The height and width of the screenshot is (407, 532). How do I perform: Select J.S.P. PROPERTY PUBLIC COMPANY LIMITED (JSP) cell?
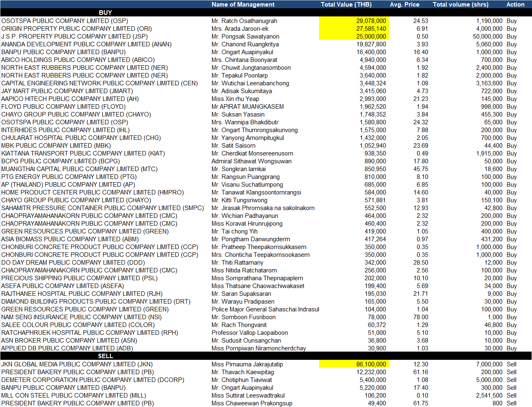click(74, 37)
